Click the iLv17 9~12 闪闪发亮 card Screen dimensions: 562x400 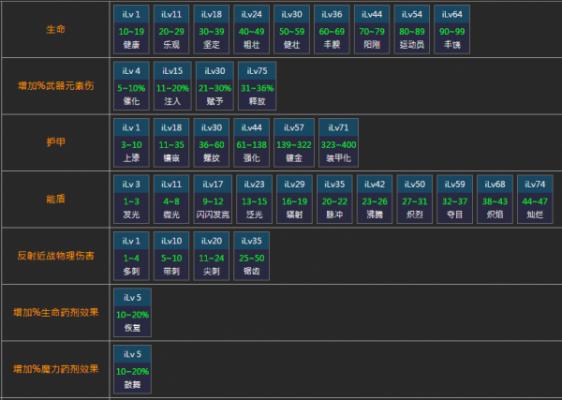pyautogui.click(x=213, y=199)
